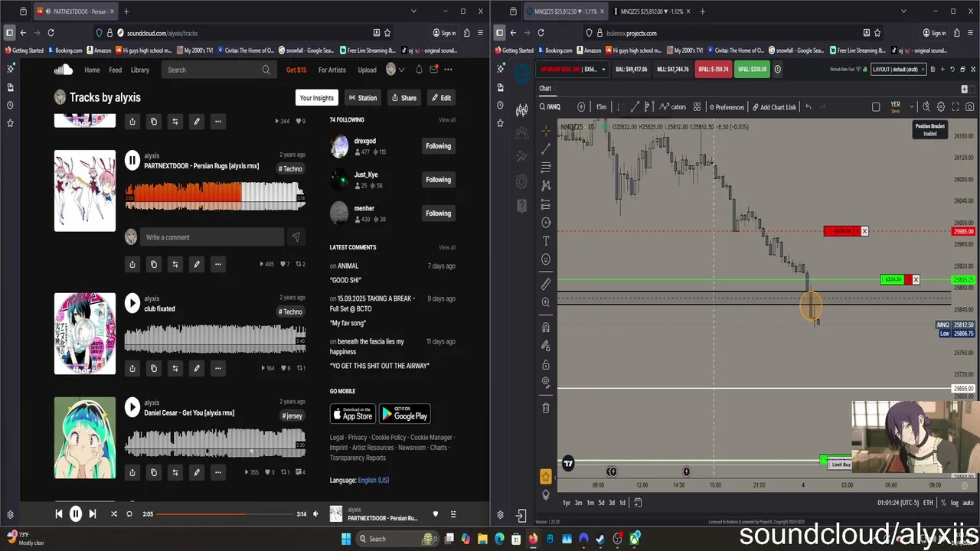Click the SoundCloud logo icon

tap(64, 70)
